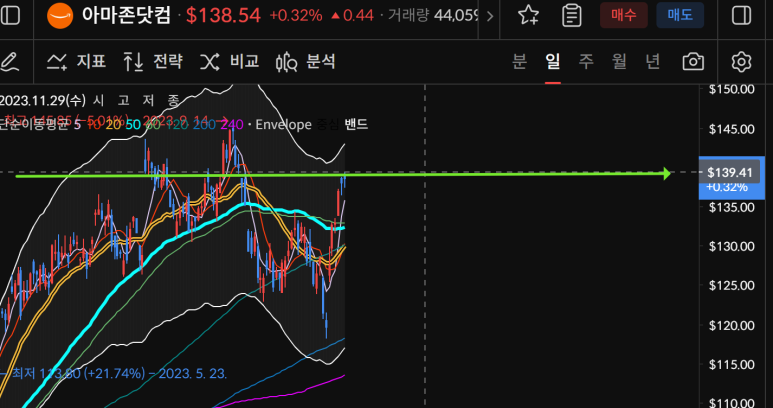Select the pencil drawing tool

coord(10,62)
